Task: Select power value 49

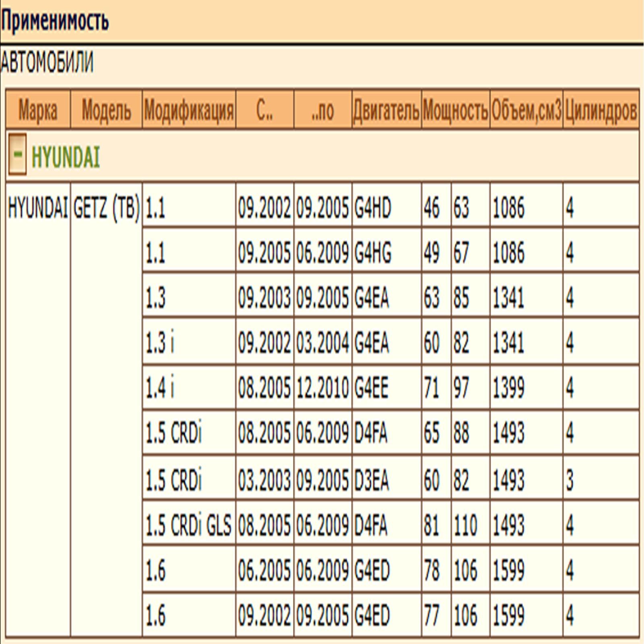Action: [x=436, y=250]
